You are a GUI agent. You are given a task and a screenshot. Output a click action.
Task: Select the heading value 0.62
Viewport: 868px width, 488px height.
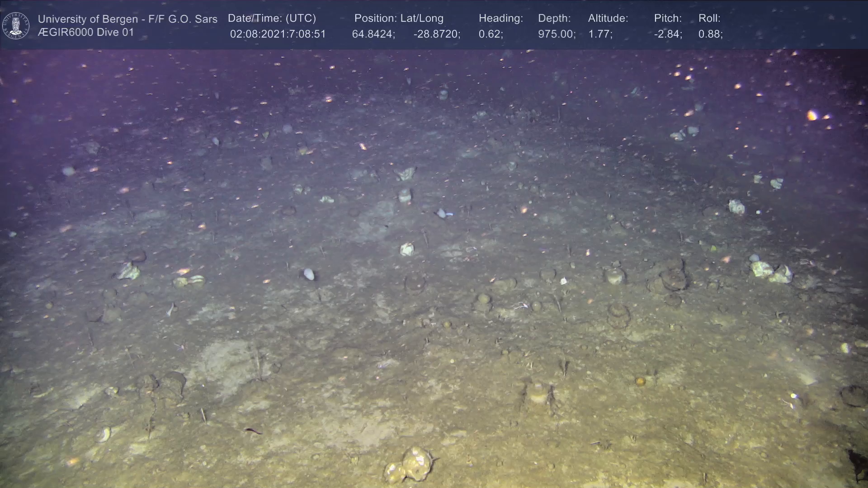490,34
